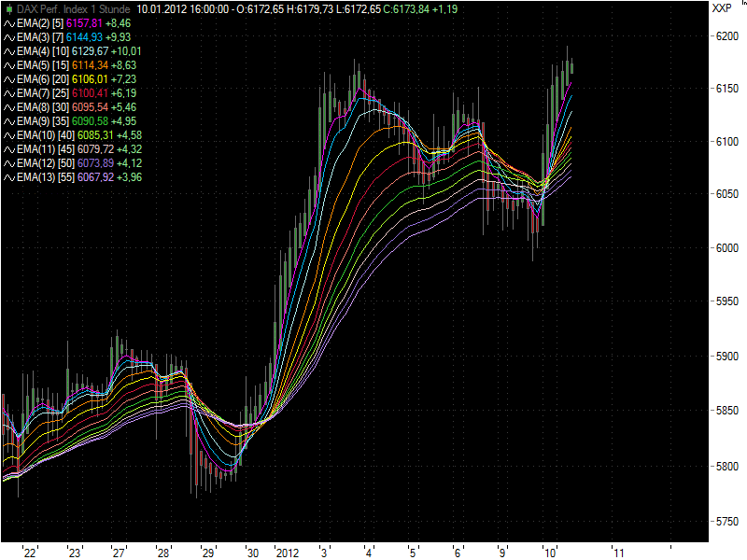
Task: Click the 6050 price axis label
Action: click(x=727, y=194)
